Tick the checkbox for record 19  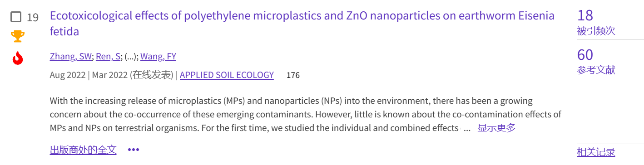pyautogui.click(x=16, y=17)
